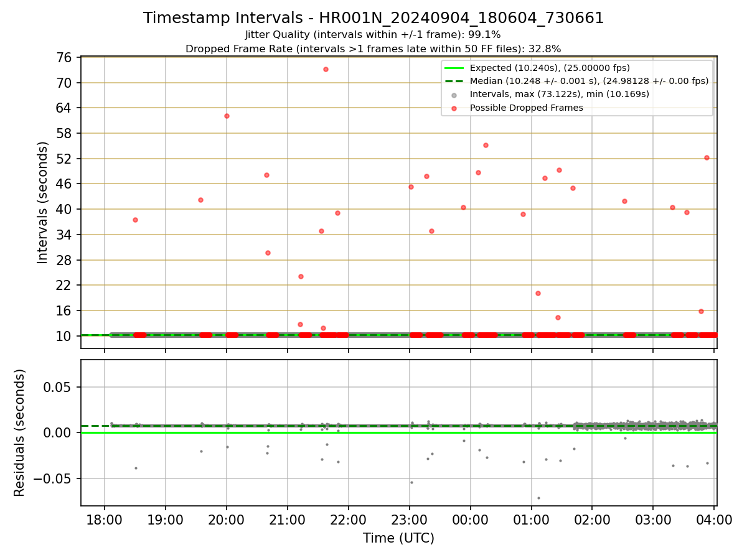Click the 16 tick on intervals axis

click(x=65, y=310)
